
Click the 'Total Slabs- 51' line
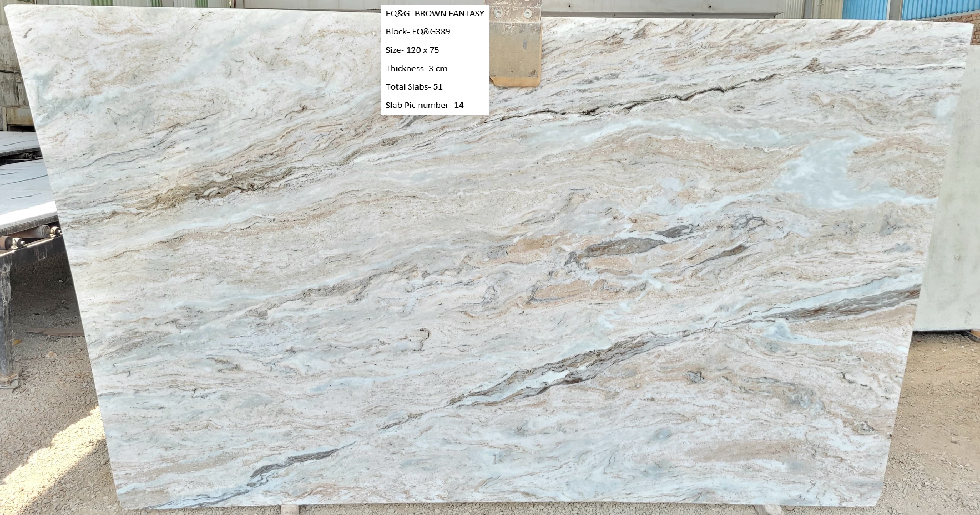pos(414,87)
